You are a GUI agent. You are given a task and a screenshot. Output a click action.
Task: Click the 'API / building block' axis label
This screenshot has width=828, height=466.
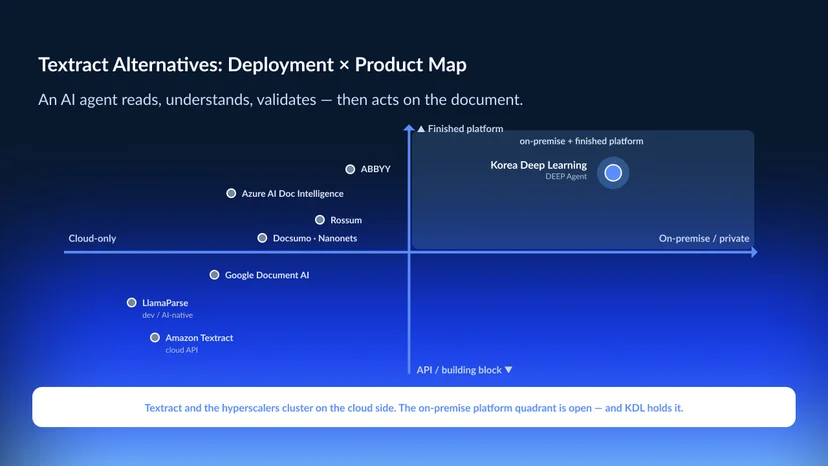click(x=459, y=370)
